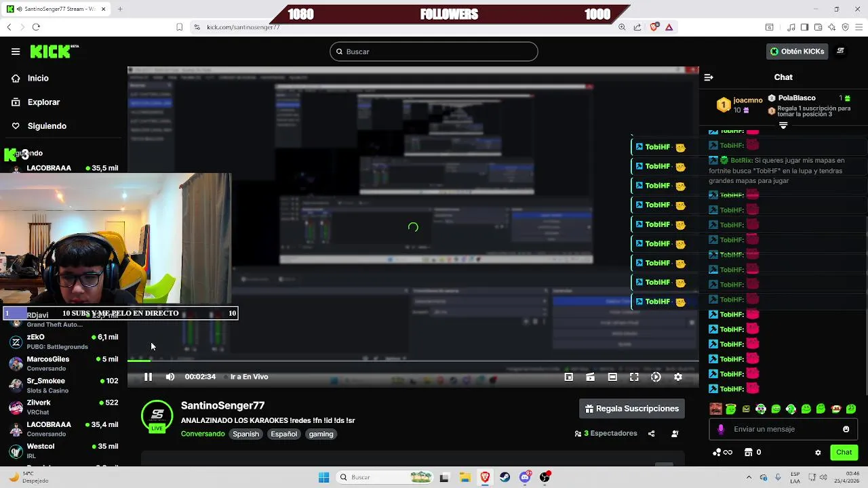
Task: Click the Conversando category link
Action: [203, 434]
